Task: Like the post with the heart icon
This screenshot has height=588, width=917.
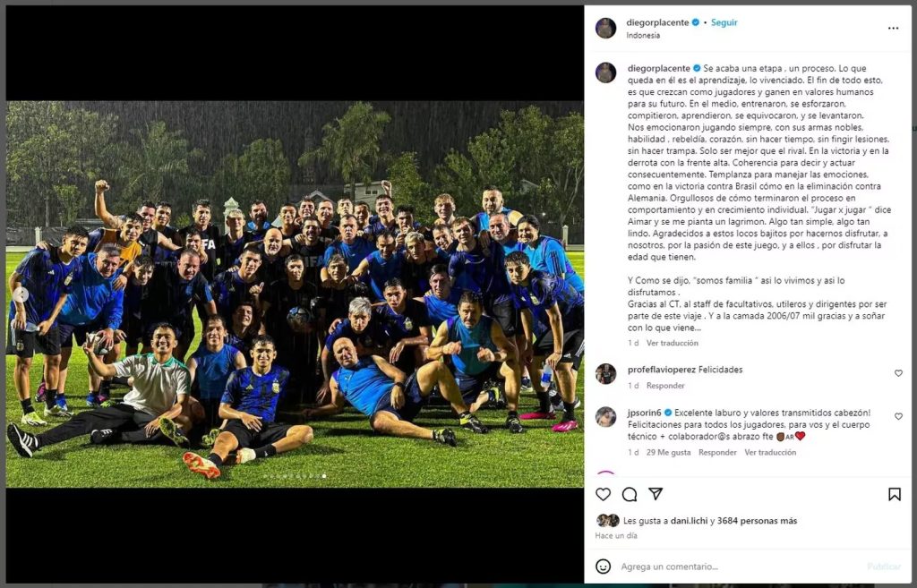Action: [x=603, y=495]
